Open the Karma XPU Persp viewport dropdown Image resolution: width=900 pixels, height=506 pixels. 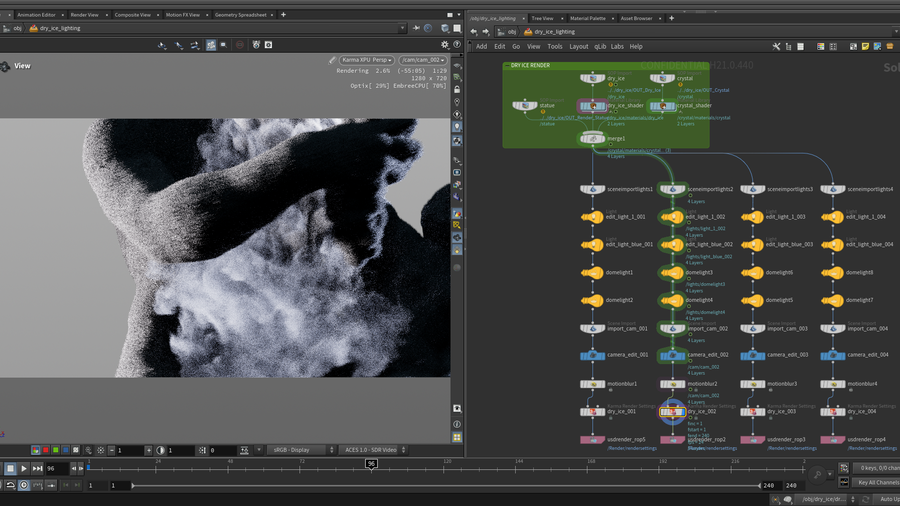[x=366, y=60]
